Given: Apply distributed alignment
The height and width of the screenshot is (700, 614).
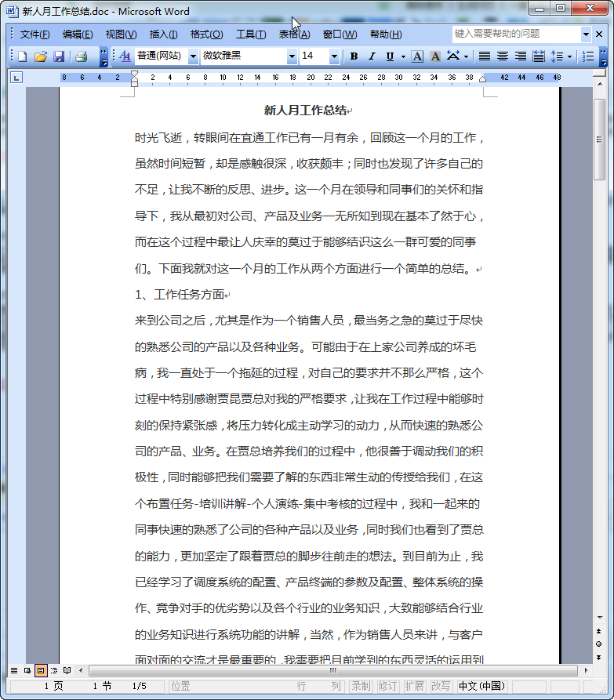Looking at the screenshot, I should [x=539, y=56].
